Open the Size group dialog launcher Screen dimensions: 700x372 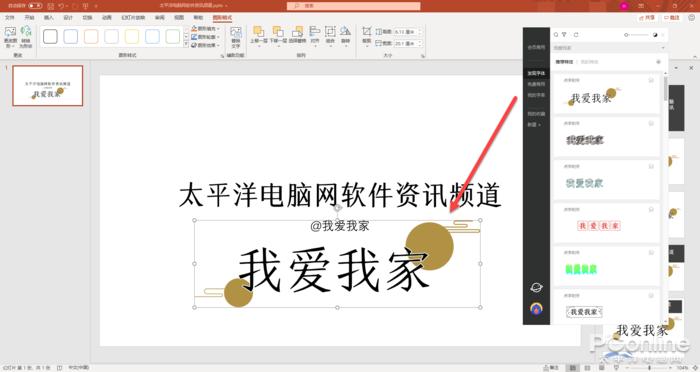422,56
